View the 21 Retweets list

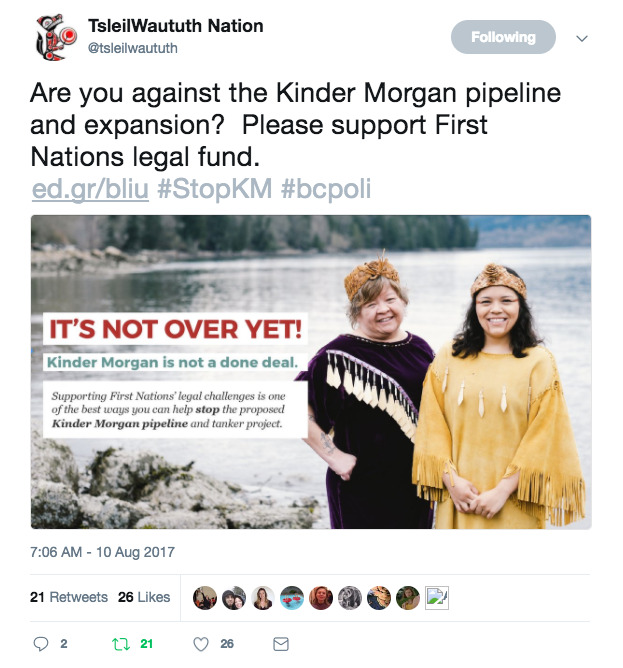click(x=69, y=597)
